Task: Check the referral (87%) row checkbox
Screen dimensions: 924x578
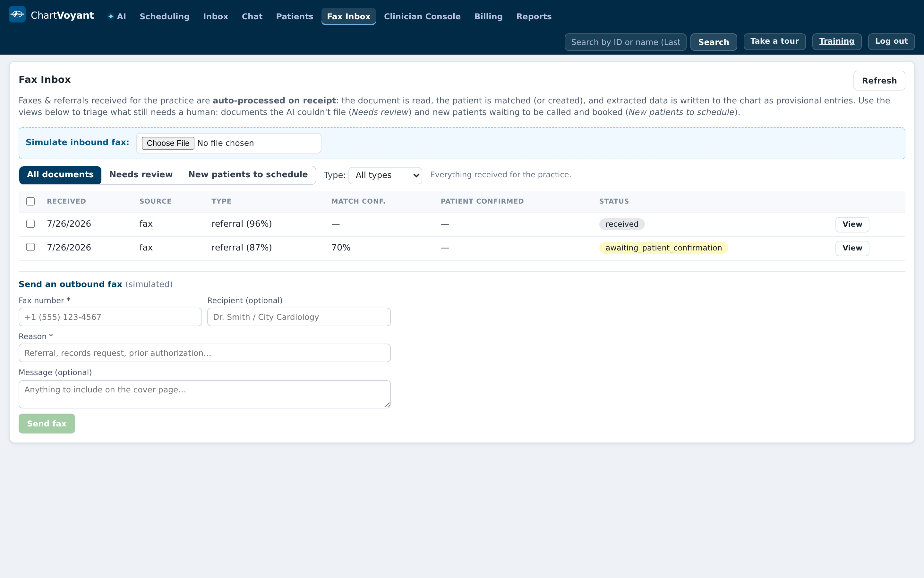Action: click(x=30, y=247)
